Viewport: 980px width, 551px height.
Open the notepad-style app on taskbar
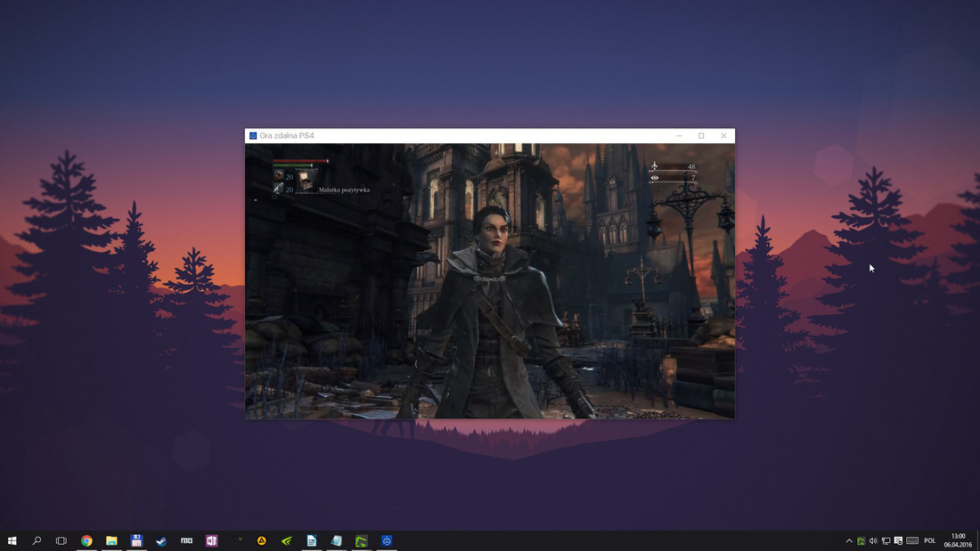[336, 541]
